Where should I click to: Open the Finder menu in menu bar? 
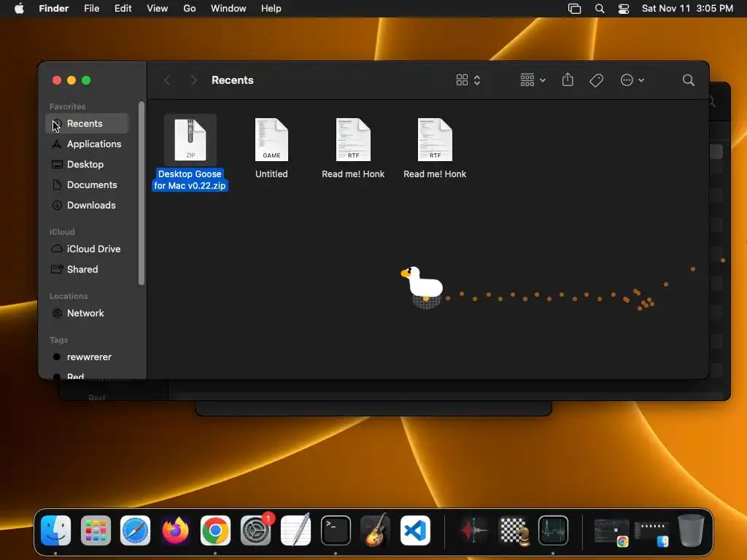click(x=54, y=9)
